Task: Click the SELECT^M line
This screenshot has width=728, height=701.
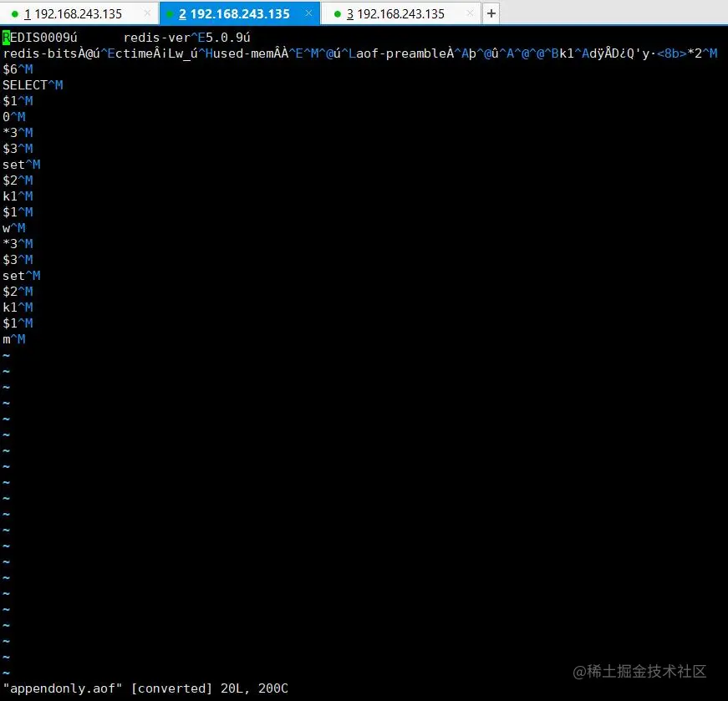Action: coord(33,85)
